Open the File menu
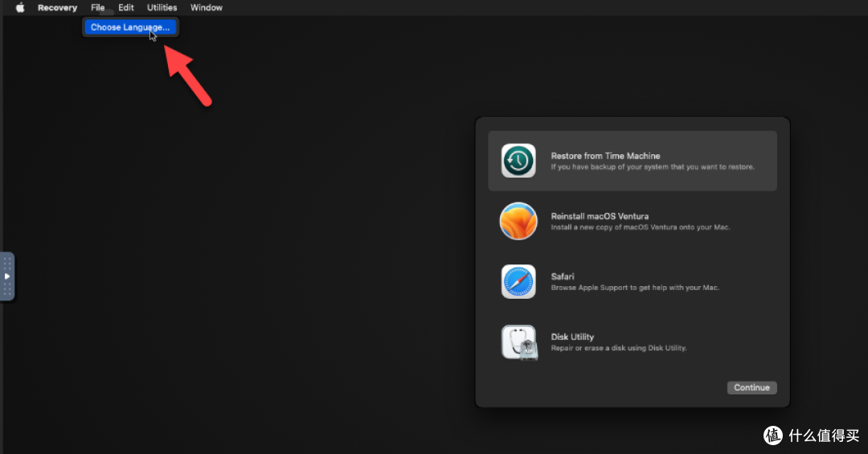 98,8
